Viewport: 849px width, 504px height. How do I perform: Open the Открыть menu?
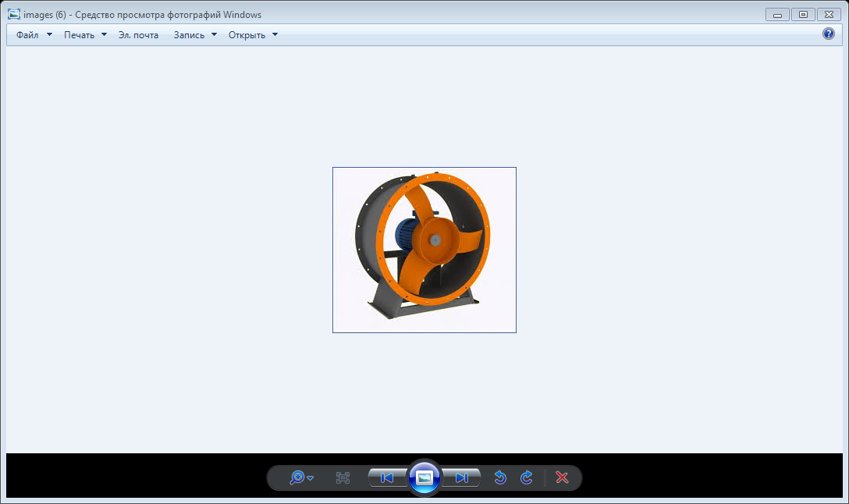tap(247, 34)
